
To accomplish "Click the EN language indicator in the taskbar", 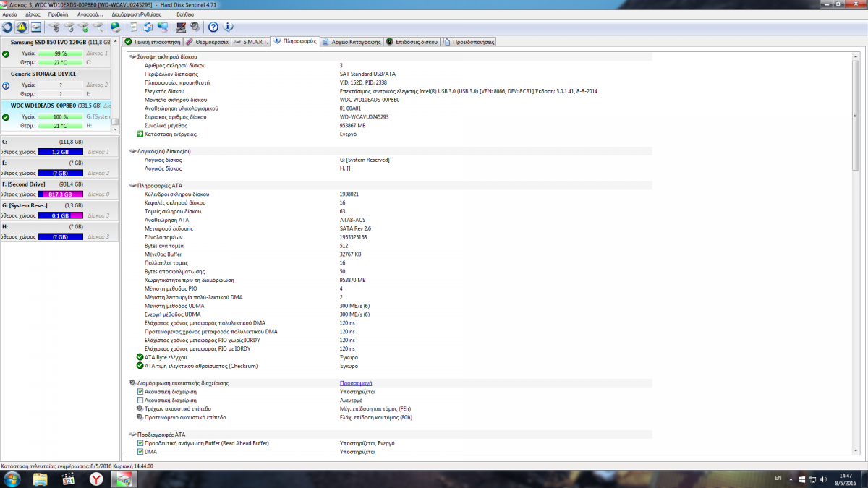I will click(x=778, y=479).
